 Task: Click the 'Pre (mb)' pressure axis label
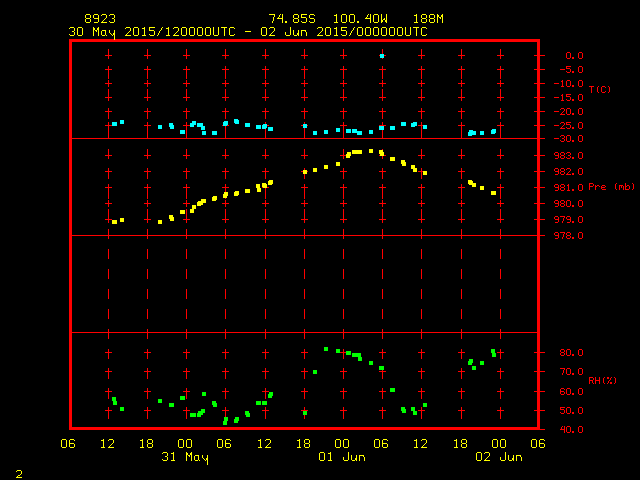[611, 187]
